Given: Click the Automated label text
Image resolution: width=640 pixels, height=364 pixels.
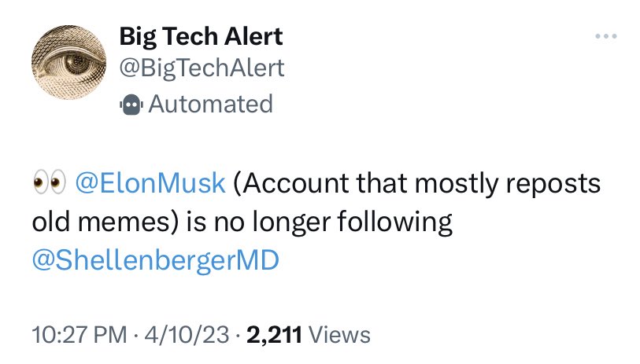Looking at the screenshot, I should 210,104.
